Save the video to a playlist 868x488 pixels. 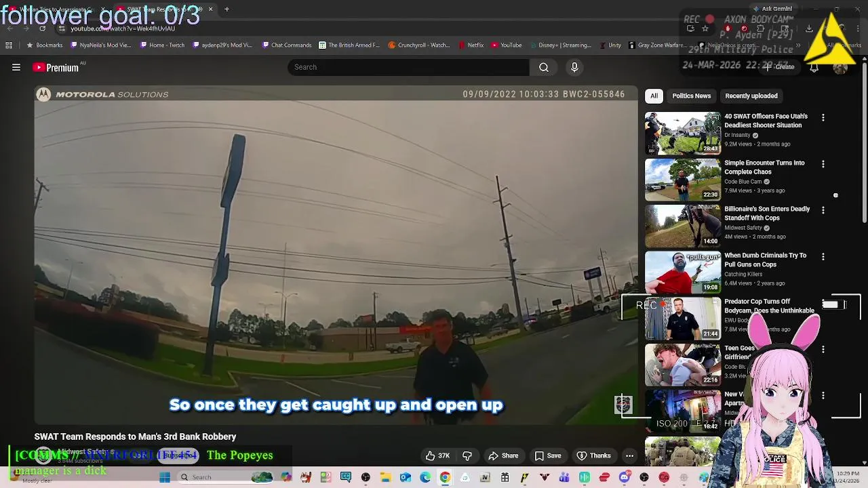coord(548,455)
